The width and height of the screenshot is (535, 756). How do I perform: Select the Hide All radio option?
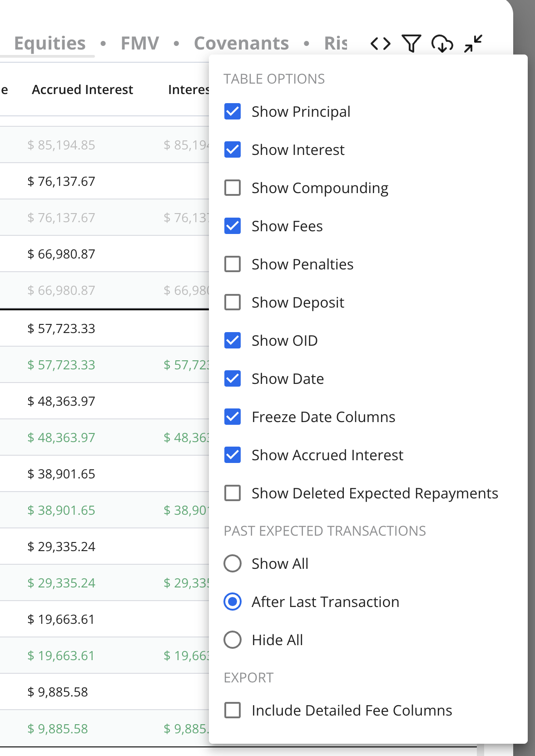tap(233, 640)
